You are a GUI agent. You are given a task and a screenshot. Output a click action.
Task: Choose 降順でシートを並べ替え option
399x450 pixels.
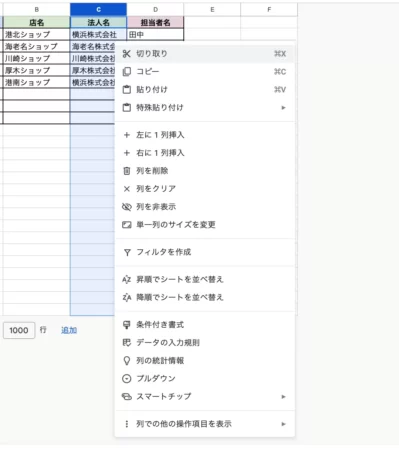205,297
